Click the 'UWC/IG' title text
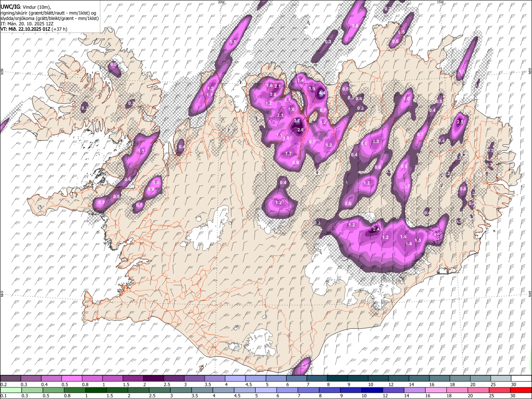The width and height of the screenshot is (532, 399). point(10,7)
